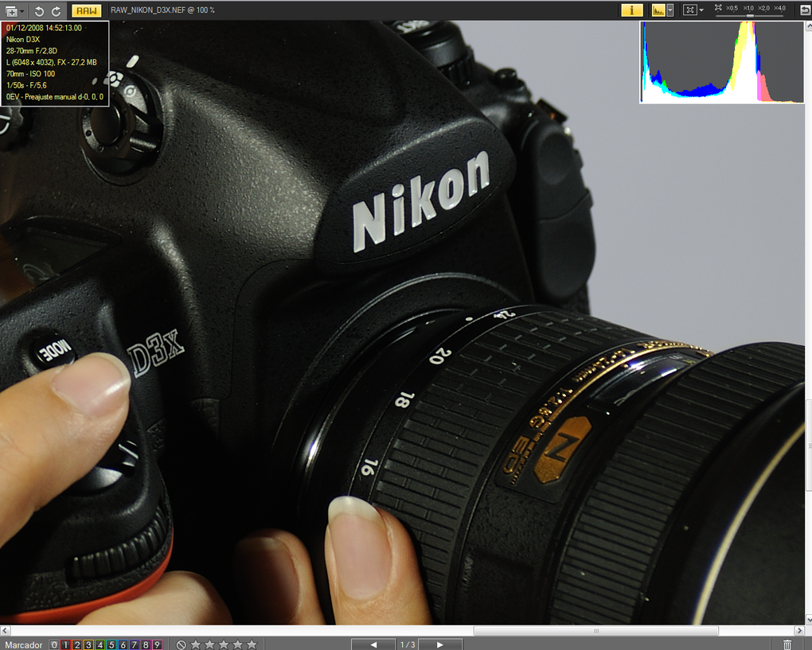The image size is (812, 650).
Task: Rate image two stars
Action: click(x=209, y=644)
